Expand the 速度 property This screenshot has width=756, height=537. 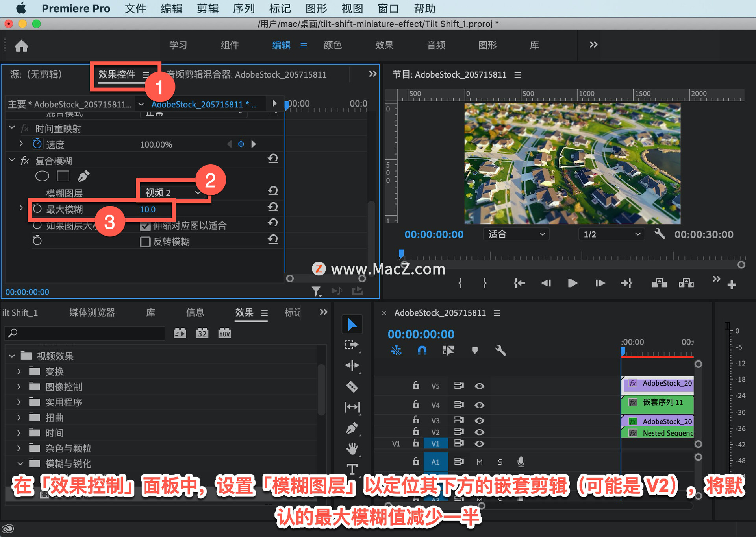[21, 144]
